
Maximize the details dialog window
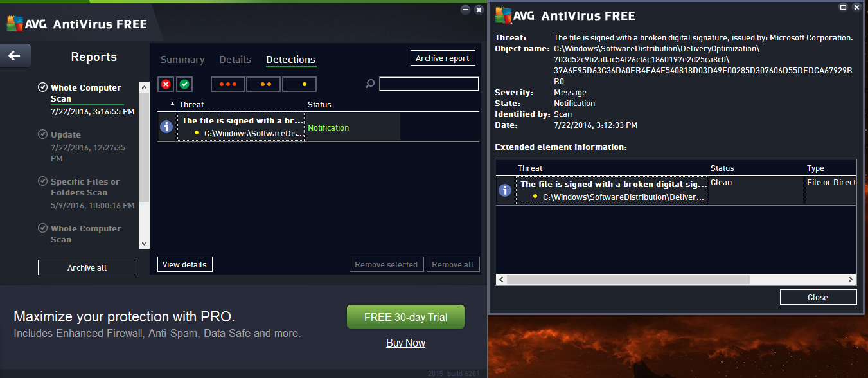click(844, 7)
